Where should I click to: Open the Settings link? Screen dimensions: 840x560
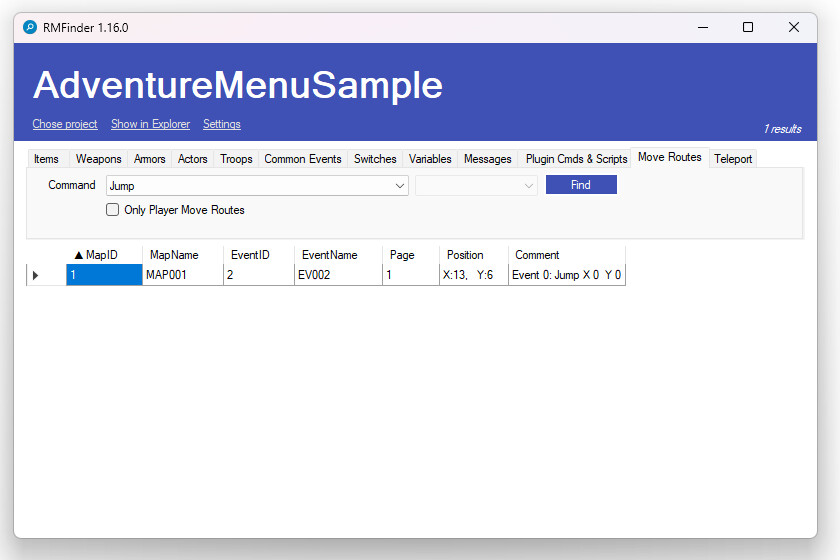coord(221,124)
